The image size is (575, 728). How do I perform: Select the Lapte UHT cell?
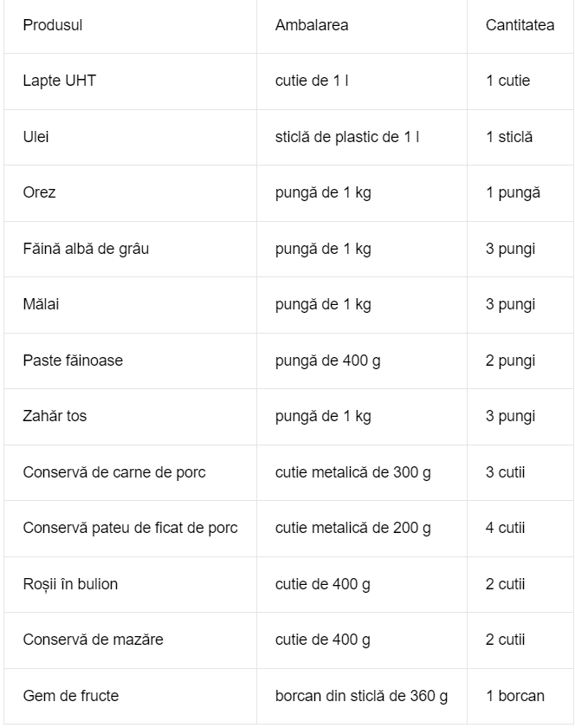tap(131, 81)
